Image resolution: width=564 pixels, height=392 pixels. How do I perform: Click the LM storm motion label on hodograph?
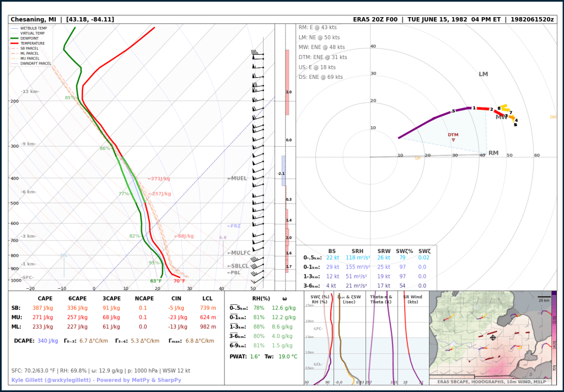click(x=484, y=74)
